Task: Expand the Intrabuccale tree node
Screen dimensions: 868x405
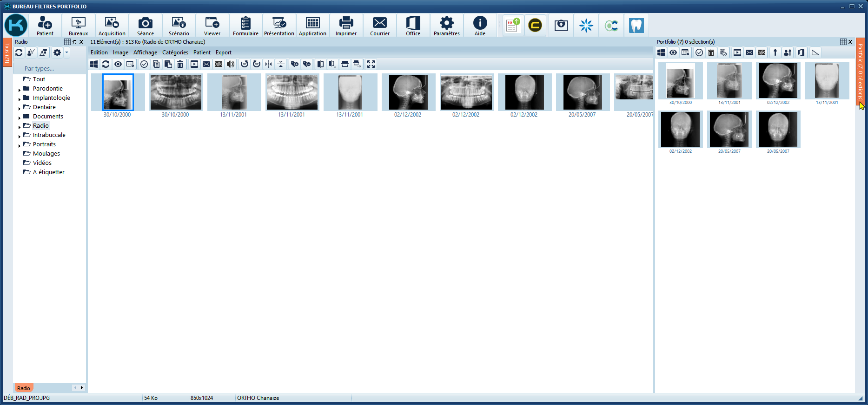Action: [19, 136]
